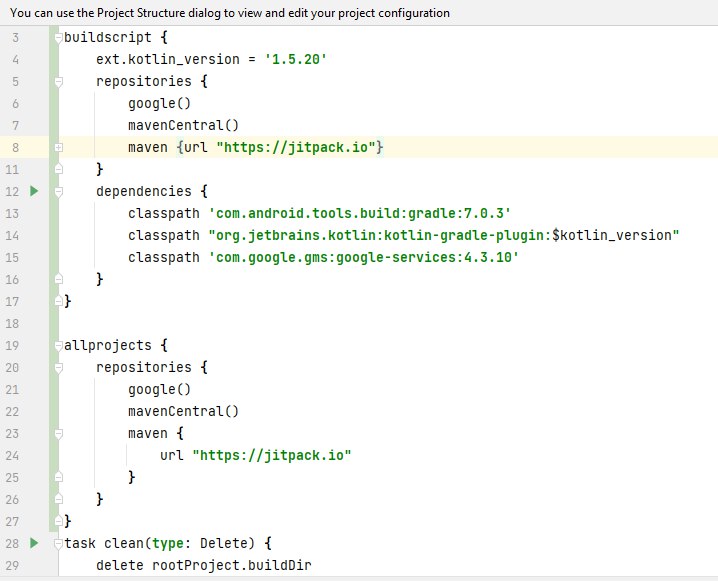
Task: Click ext.kotlin_version property name
Action: [168, 60]
